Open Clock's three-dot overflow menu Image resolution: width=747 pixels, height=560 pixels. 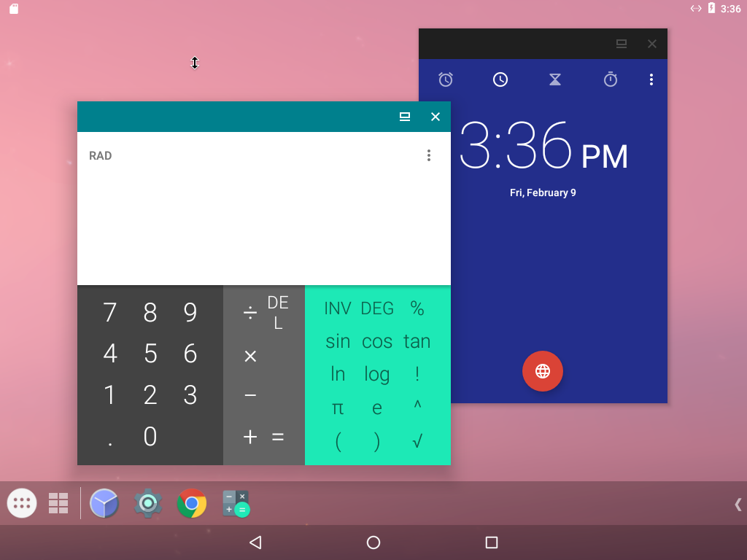point(651,79)
